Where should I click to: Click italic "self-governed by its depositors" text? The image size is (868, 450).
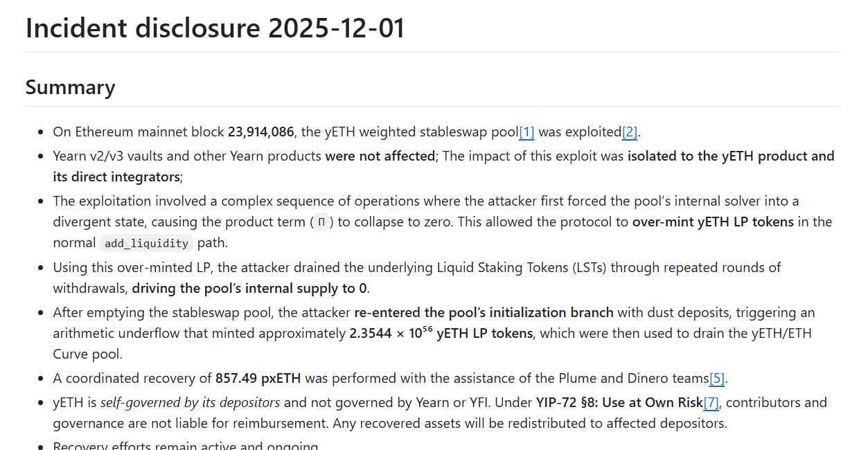click(190, 403)
